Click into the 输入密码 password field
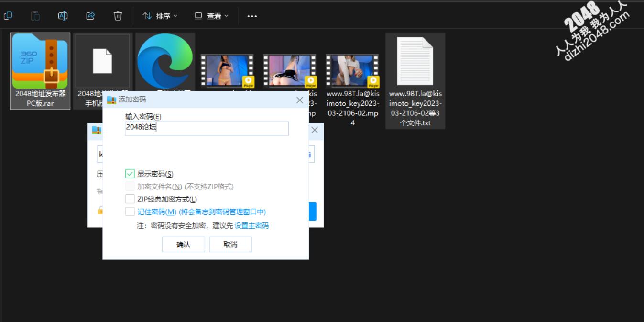 [207, 128]
